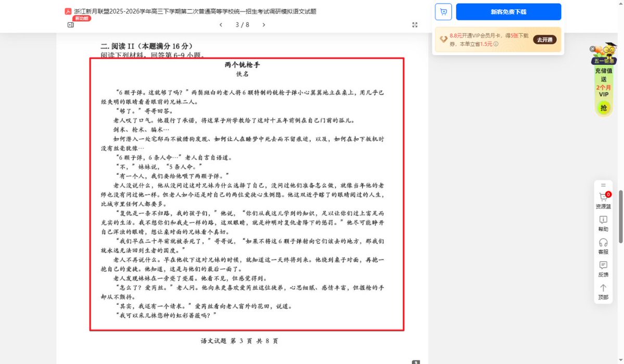This screenshot has height=364, width=624.
Task: Click the 新客免费下载 download button
Action: click(x=508, y=12)
